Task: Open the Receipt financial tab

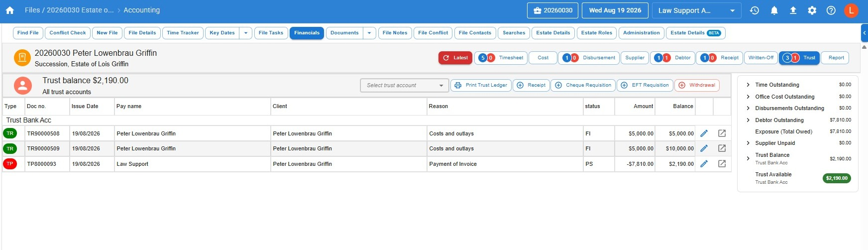Action: tap(719, 58)
